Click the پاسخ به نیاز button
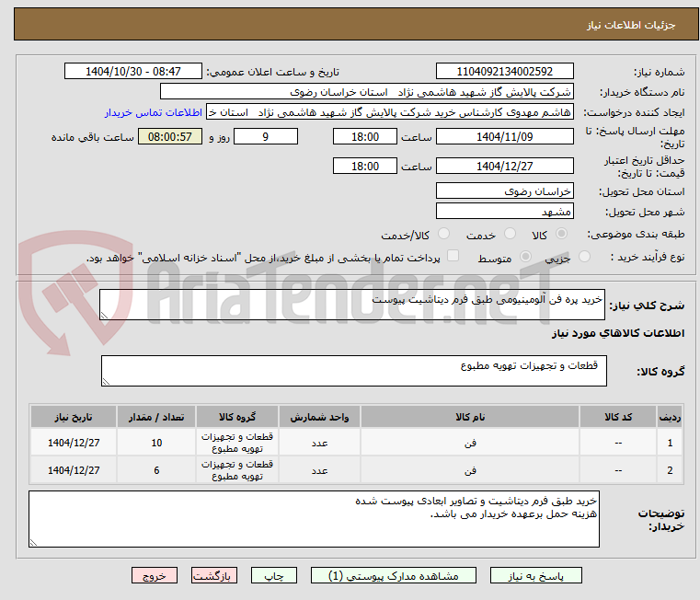The width and height of the screenshot is (700, 600). [x=535, y=575]
